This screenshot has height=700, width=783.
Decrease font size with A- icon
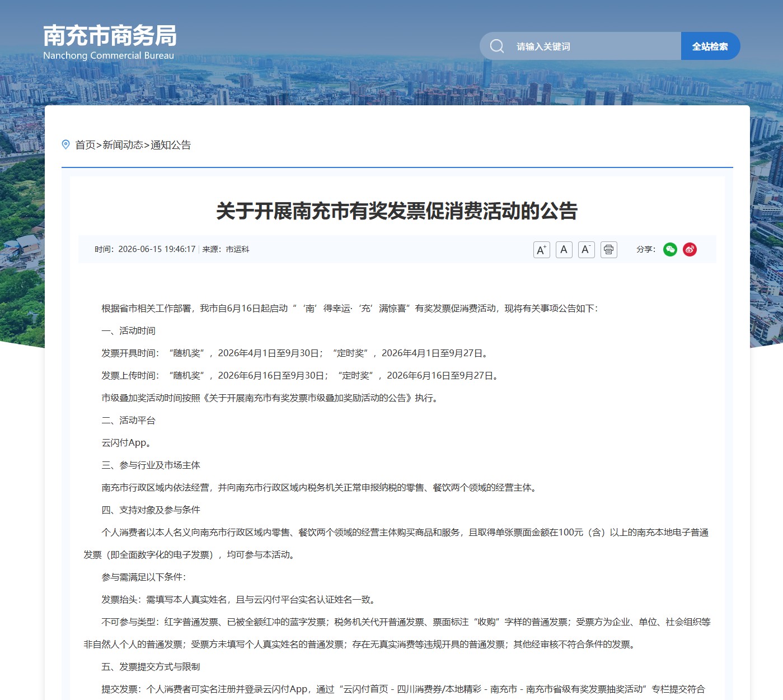[587, 250]
